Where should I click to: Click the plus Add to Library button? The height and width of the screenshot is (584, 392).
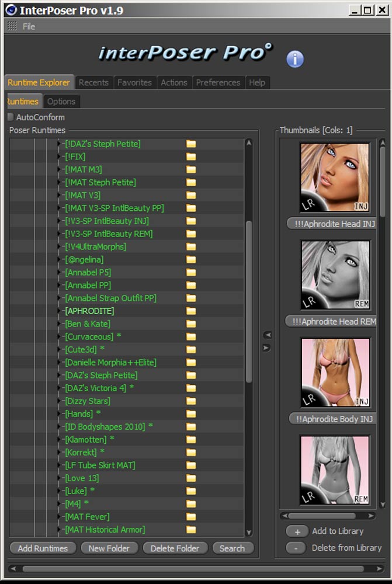297,531
